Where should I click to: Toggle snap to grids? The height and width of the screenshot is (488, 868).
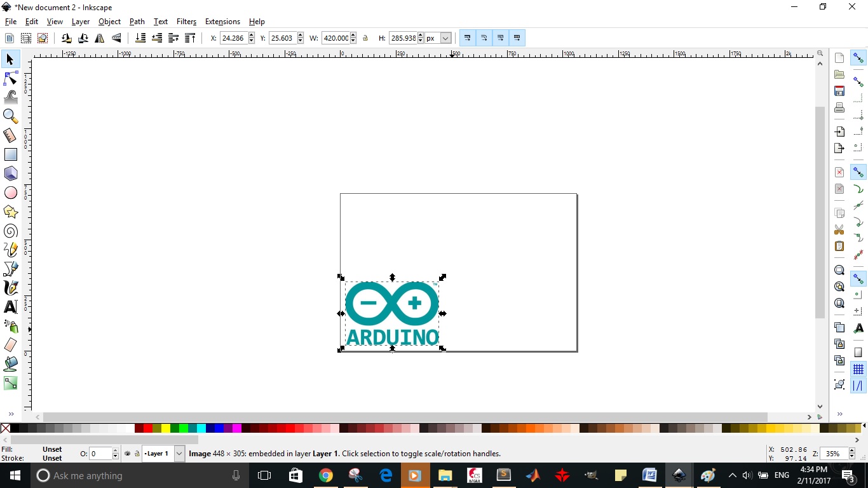(x=858, y=369)
